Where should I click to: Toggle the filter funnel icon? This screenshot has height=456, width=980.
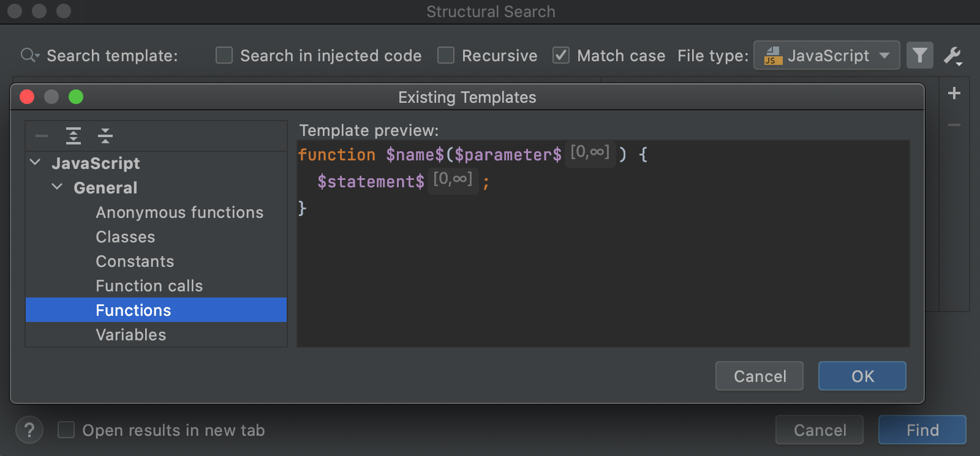tap(919, 56)
